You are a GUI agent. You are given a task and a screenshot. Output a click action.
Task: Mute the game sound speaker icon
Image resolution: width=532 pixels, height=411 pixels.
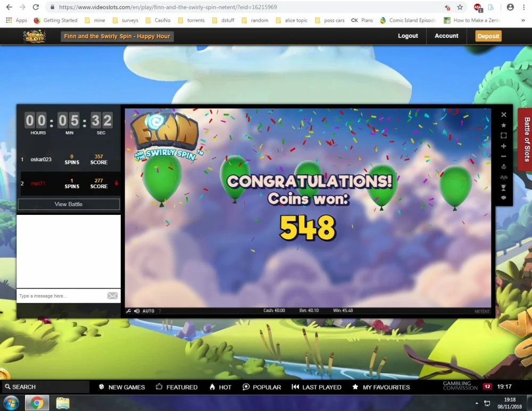pyautogui.click(x=137, y=311)
